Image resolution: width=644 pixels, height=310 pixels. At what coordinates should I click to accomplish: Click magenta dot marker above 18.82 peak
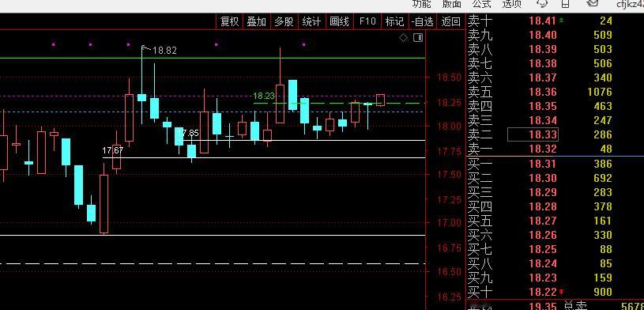tap(129, 44)
